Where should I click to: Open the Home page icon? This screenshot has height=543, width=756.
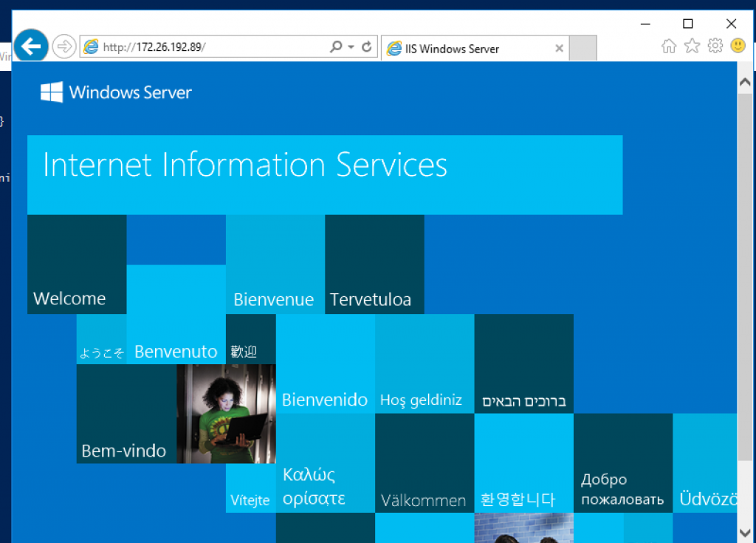pos(669,46)
